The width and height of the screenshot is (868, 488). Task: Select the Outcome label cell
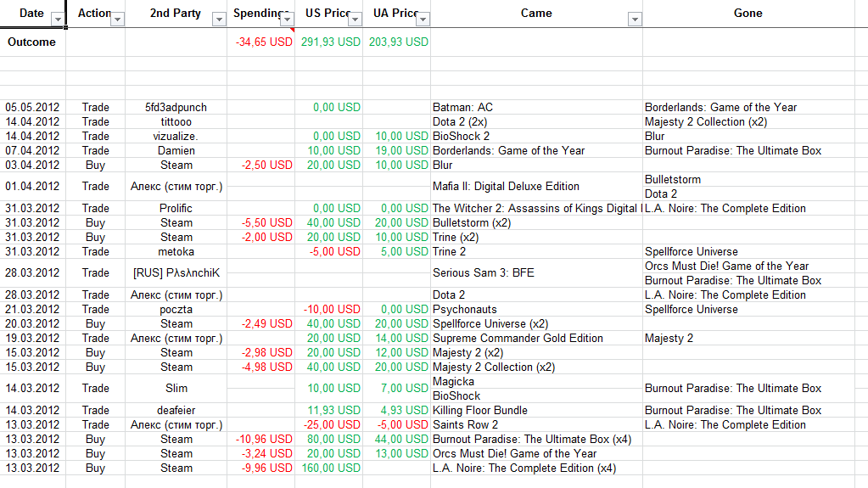click(x=32, y=42)
